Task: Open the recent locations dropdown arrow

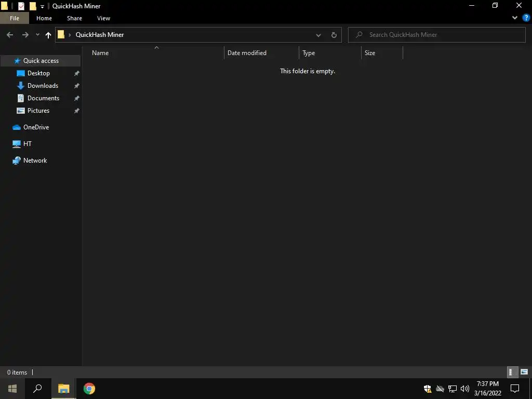Action: (x=37, y=35)
